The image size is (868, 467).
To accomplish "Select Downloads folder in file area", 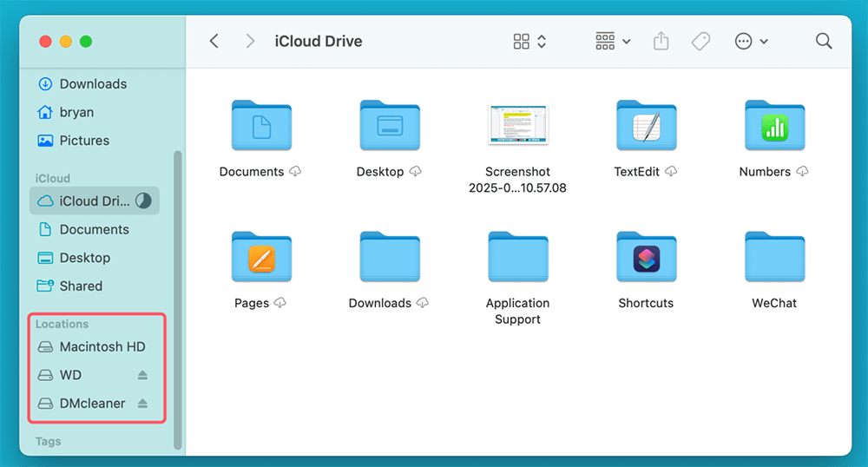I will [x=390, y=257].
